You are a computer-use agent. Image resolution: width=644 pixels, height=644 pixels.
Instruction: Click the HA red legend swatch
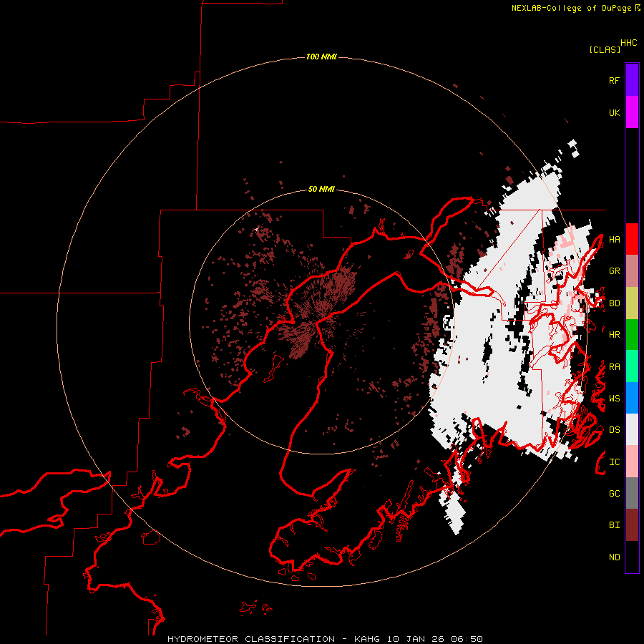pos(632,239)
